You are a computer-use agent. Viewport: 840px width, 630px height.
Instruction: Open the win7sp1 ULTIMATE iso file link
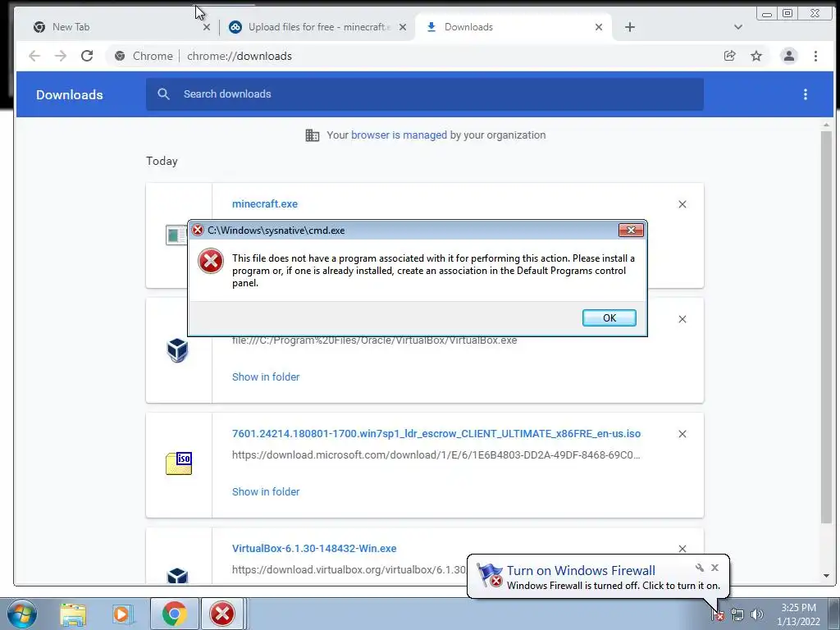(x=436, y=433)
